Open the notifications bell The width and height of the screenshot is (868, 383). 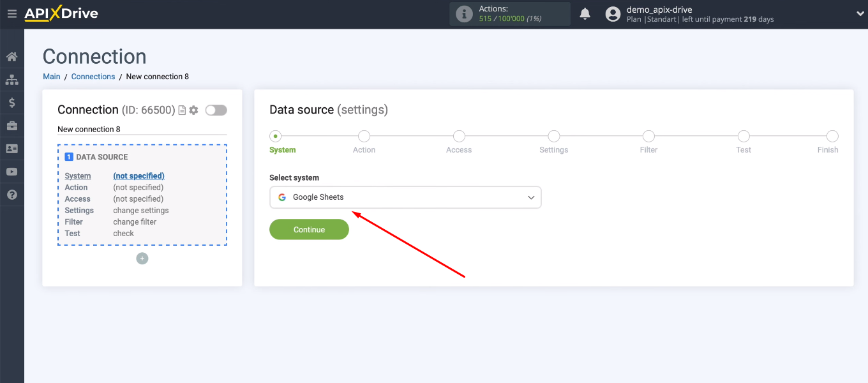585,13
